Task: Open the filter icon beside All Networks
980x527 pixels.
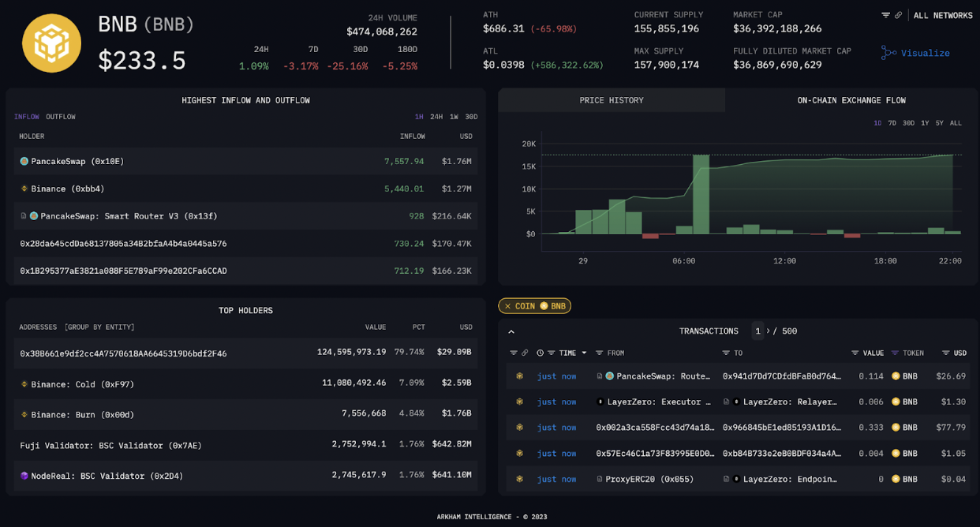Action: pos(885,15)
